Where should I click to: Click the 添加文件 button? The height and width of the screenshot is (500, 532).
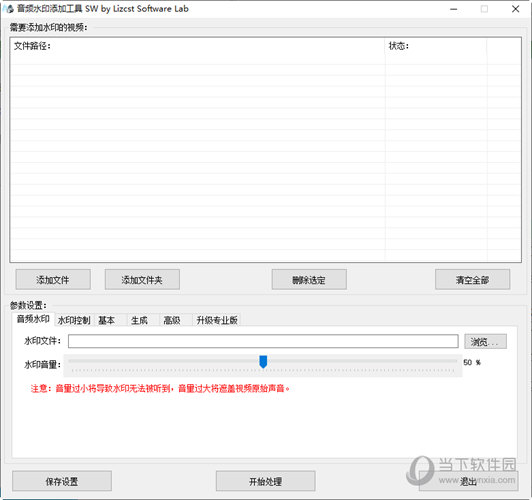(x=53, y=280)
